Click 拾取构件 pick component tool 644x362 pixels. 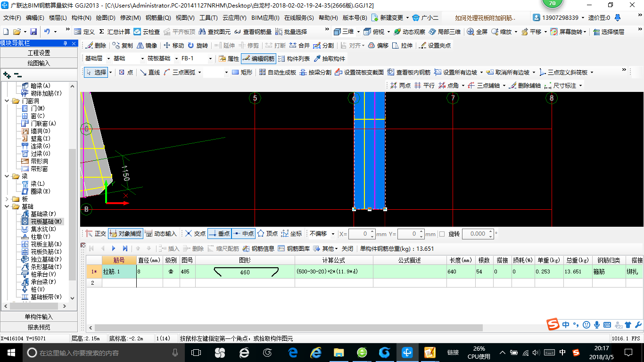click(x=329, y=59)
